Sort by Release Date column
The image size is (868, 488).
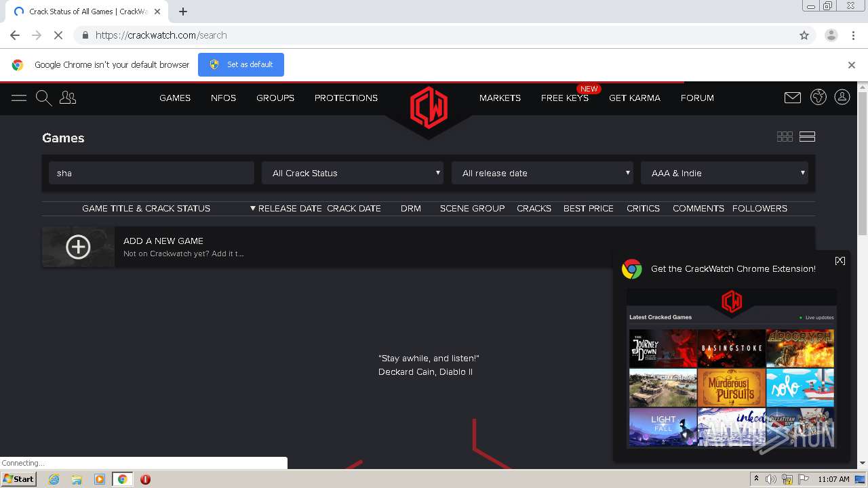tap(290, 208)
